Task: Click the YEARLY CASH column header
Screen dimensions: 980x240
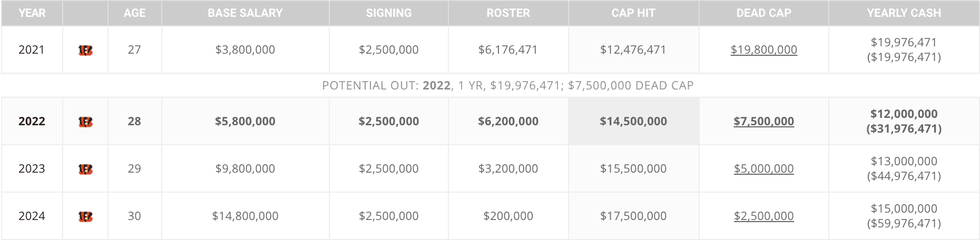Action: pyautogui.click(x=904, y=13)
